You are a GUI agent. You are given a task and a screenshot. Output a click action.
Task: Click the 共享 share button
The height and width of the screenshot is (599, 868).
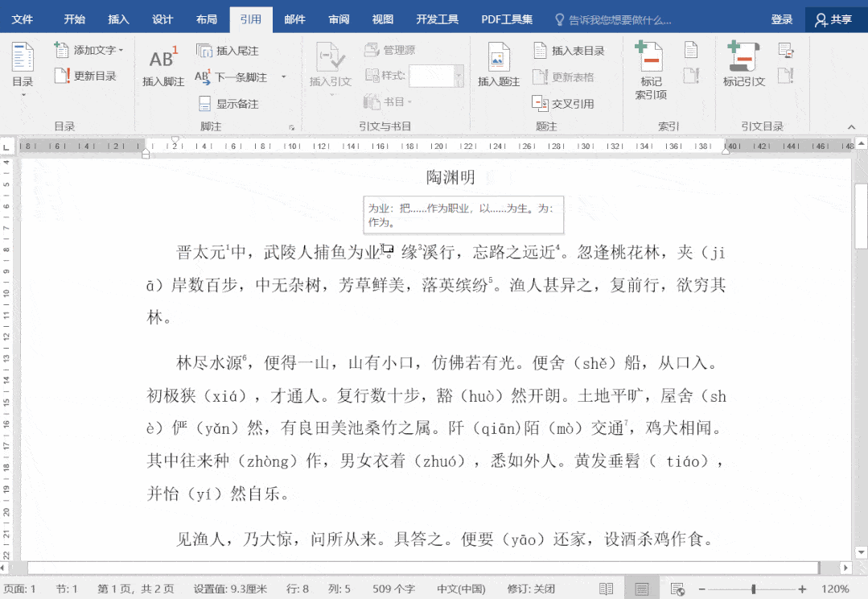(833, 19)
